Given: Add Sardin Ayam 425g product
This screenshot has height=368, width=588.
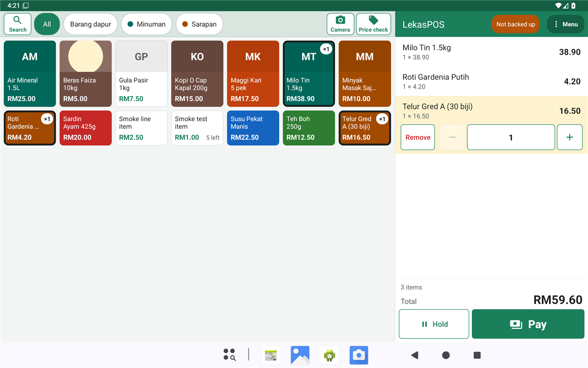Looking at the screenshot, I should [x=85, y=128].
